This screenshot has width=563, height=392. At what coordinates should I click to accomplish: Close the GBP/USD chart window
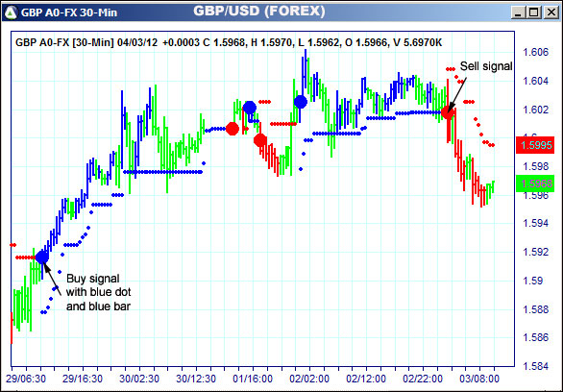551,12
